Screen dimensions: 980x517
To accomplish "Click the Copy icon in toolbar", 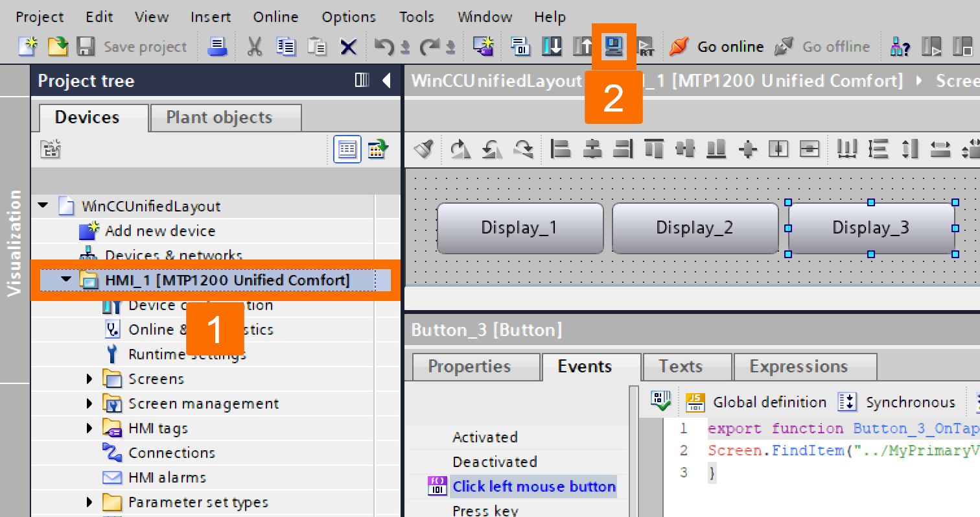I will pos(286,46).
